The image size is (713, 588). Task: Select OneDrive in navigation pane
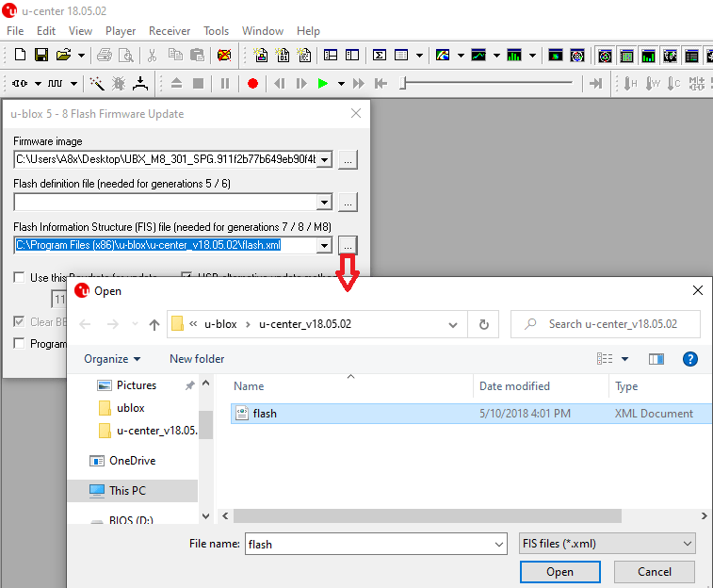click(132, 461)
